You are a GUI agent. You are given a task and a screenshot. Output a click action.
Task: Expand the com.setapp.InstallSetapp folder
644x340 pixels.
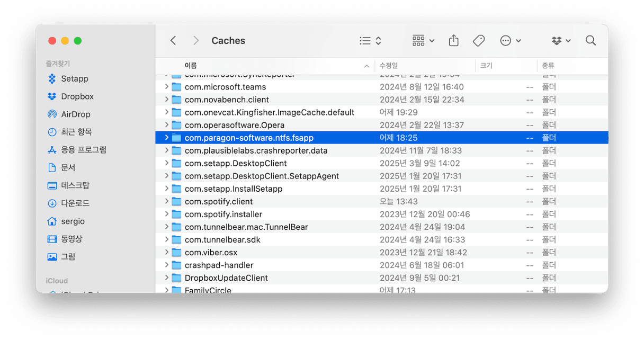tap(166, 189)
